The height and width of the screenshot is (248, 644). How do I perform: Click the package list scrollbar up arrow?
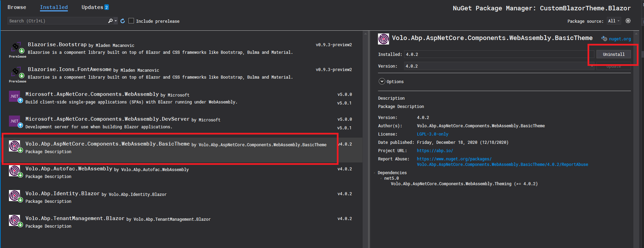[365, 34]
